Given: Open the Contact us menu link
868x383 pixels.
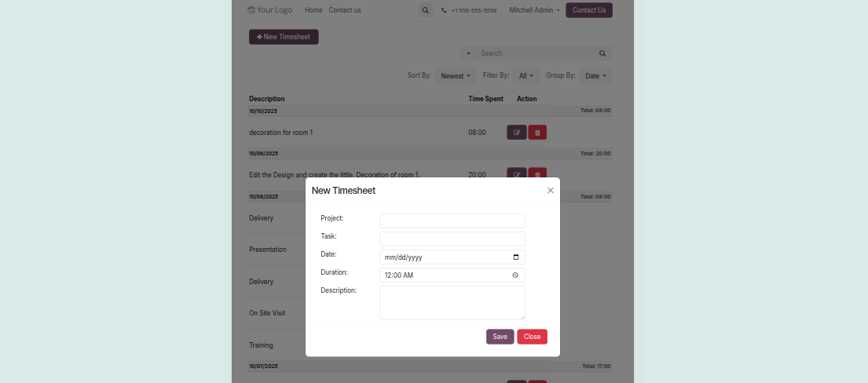Looking at the screenshot, I should tap(344, 10).
